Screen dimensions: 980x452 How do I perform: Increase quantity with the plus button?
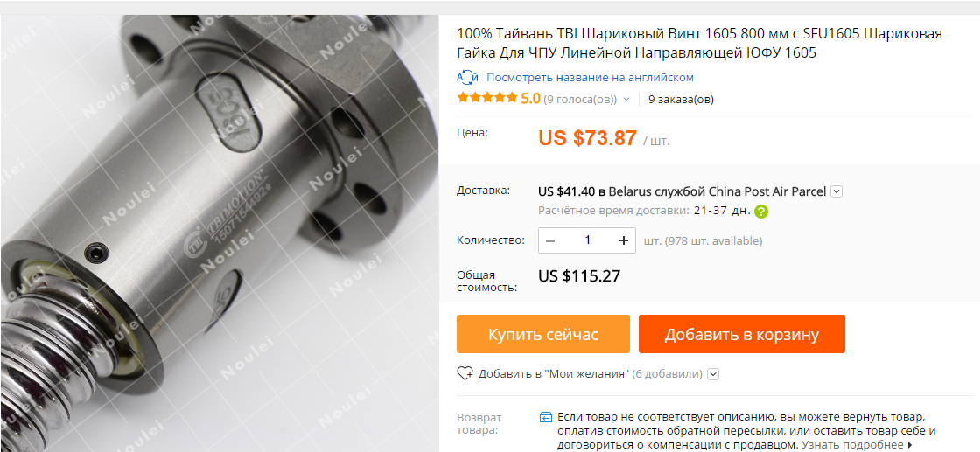(624, 240)
